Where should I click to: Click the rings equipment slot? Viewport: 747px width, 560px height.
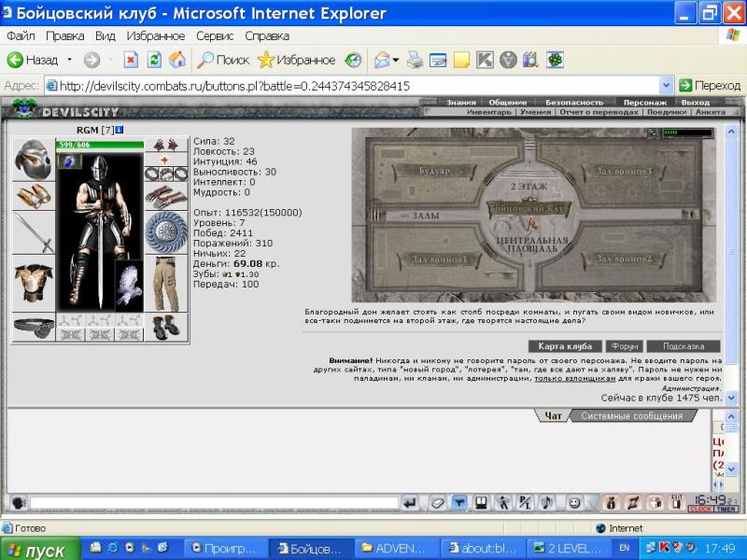coord(166,174)
